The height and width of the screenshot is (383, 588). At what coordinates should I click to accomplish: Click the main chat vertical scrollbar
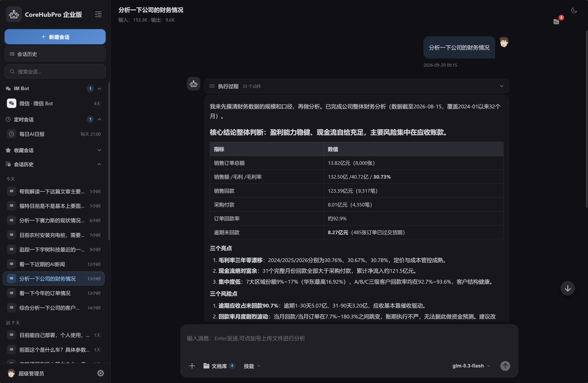click(587, 119)
